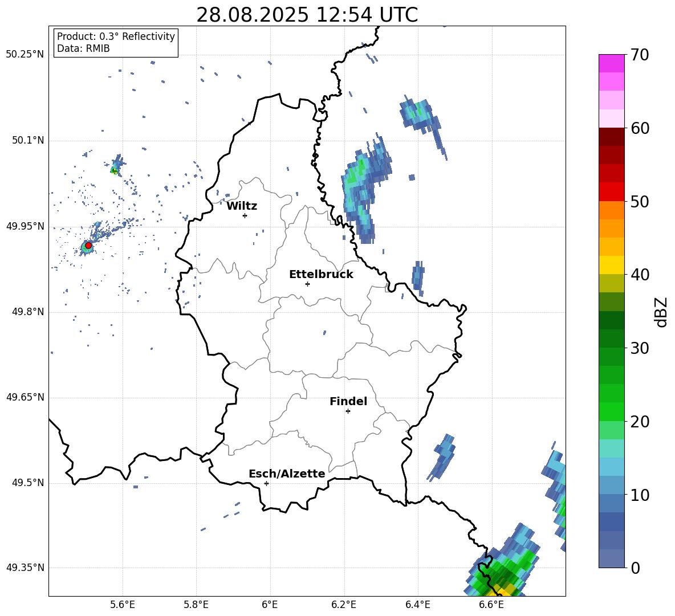This screenshot has width=675, height=616.
Task: Click the red radar location dot
Action: click(x=88, y=245)
